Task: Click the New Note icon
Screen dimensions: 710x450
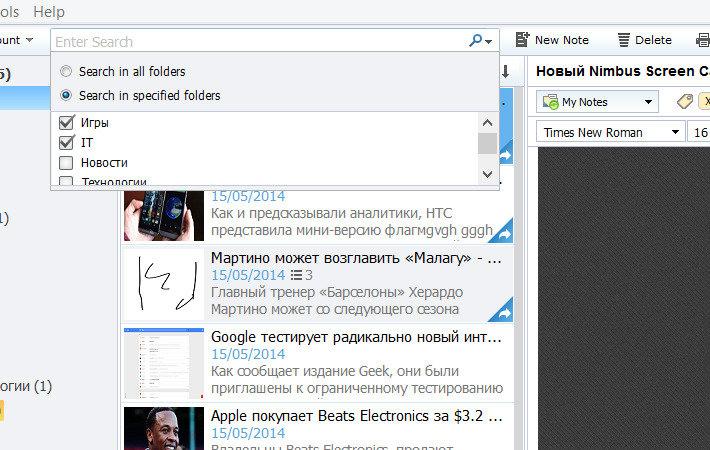Action: [522, 40]
